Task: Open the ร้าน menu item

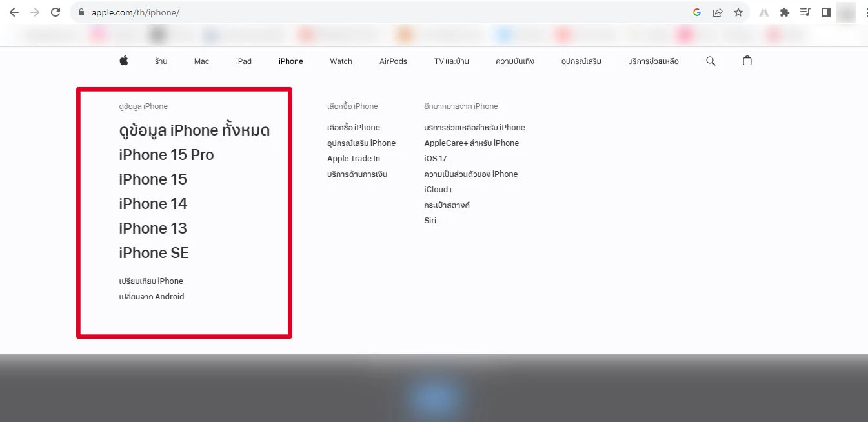Action: pos(161,61)
